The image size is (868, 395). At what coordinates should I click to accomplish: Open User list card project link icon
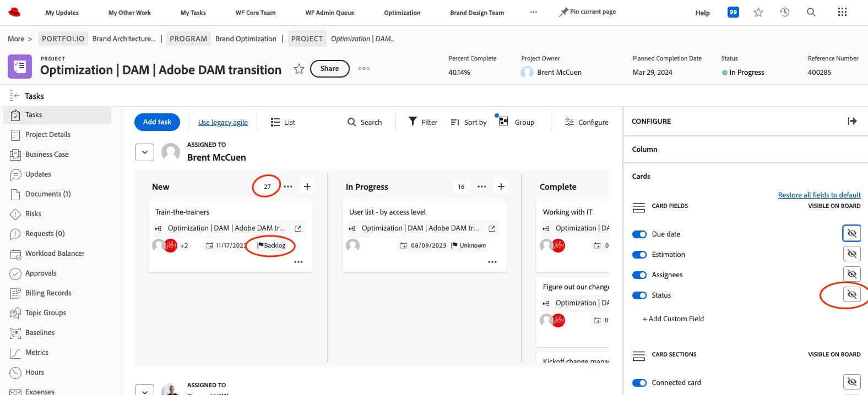coord(492,228)
